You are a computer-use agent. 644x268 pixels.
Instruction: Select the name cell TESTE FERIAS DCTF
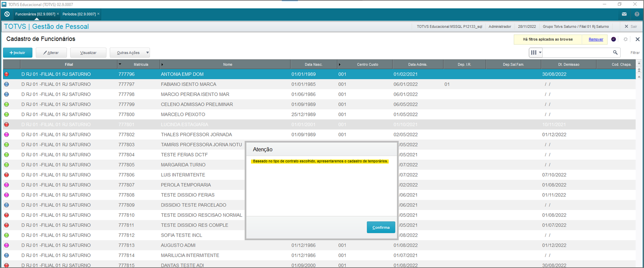coord(184,155)
